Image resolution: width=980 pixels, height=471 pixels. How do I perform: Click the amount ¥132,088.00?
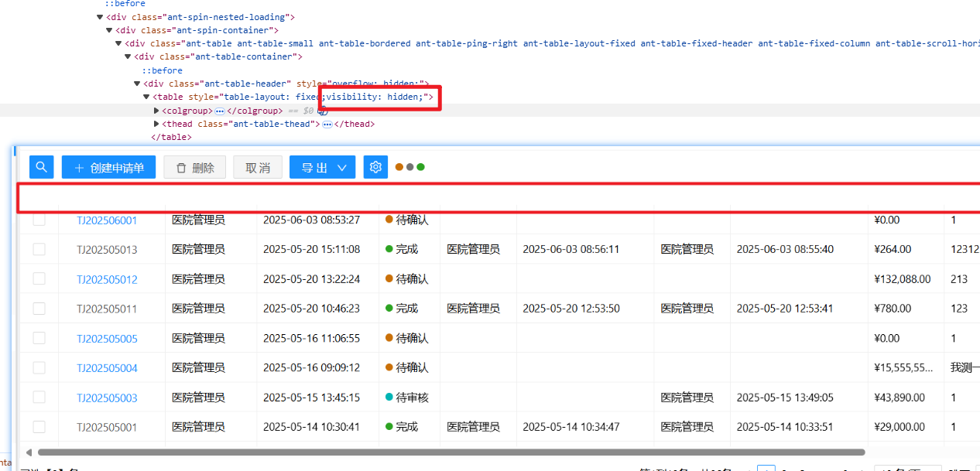coord(903,279)
